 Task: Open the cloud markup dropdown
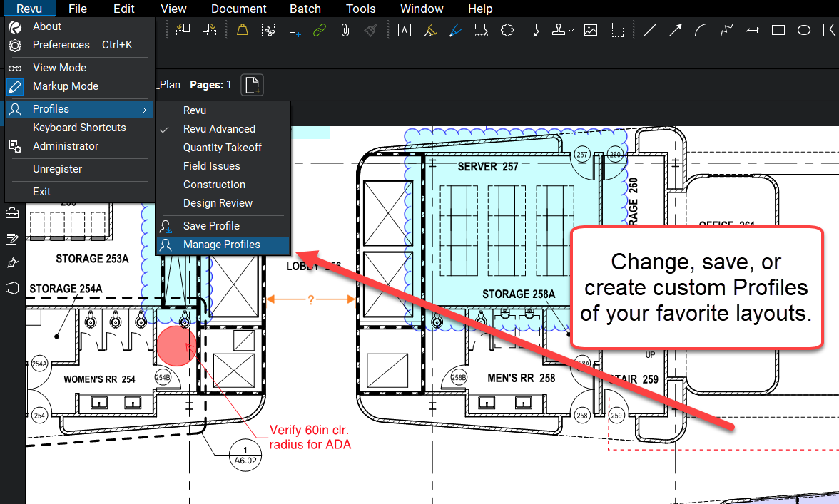[x=507, y=30]
